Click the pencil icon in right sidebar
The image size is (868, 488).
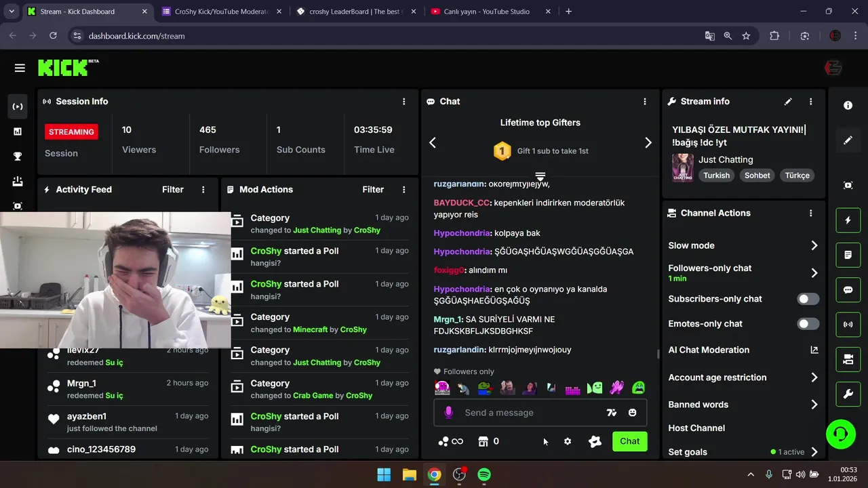(848, 140)
